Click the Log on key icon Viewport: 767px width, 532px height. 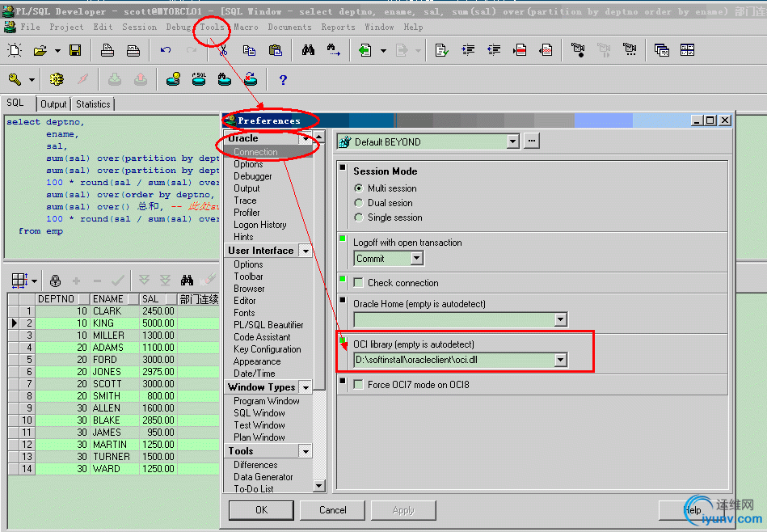coord(15,79)
